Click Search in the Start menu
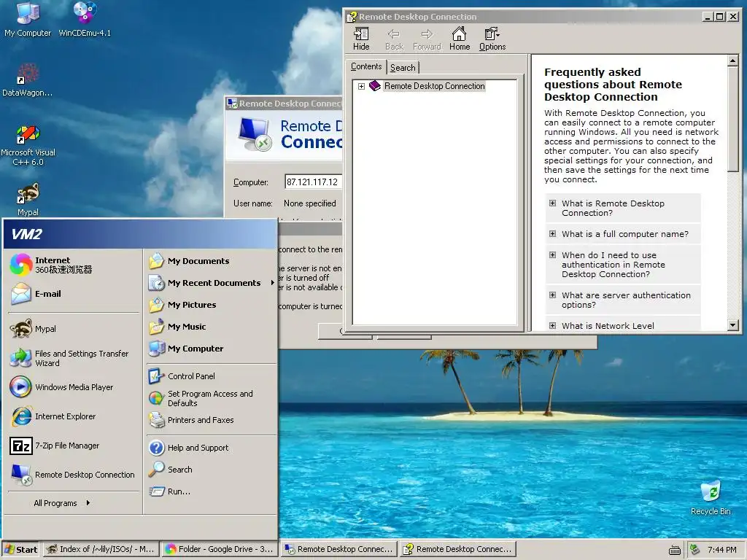Screen dimensions: 747x560 [212, 470]
